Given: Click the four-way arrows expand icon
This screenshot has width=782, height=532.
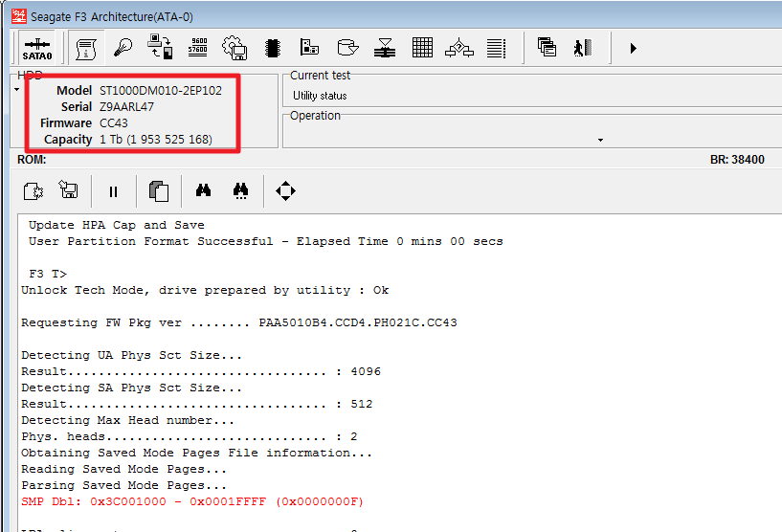Looking at the screenshot, I should coord(286,191).
